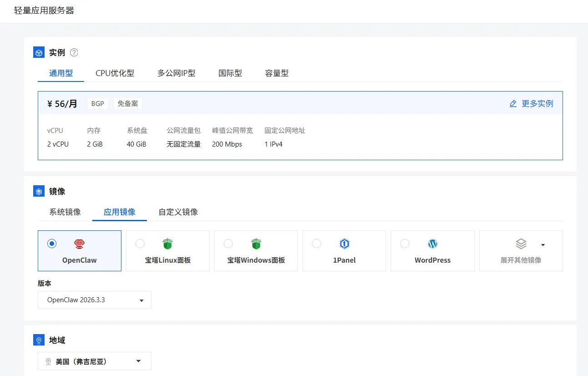The image size is (588, 376).
Task: Click the 宝塔Windows面板 card label
Action: (256, 260)
